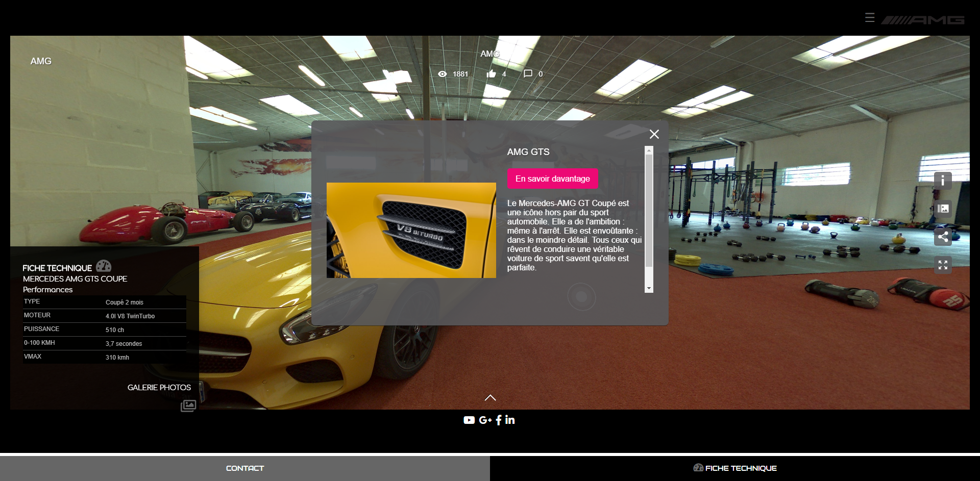
Task: Click the 3,7 secondes value
Action: click(124, 344)
